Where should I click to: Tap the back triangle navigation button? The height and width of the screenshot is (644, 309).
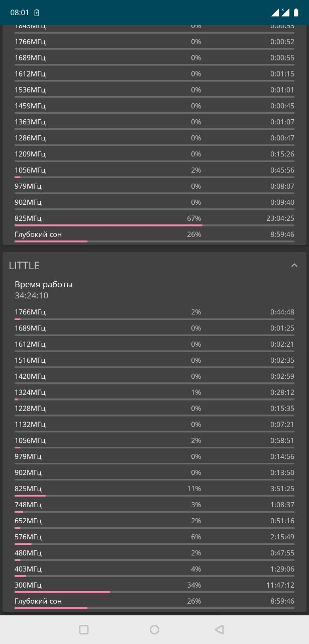pyautogui.click(x=219, y=629)
